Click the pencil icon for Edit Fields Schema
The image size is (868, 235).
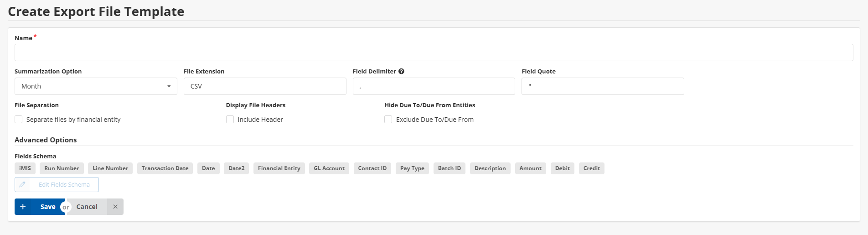click(22, 184)
